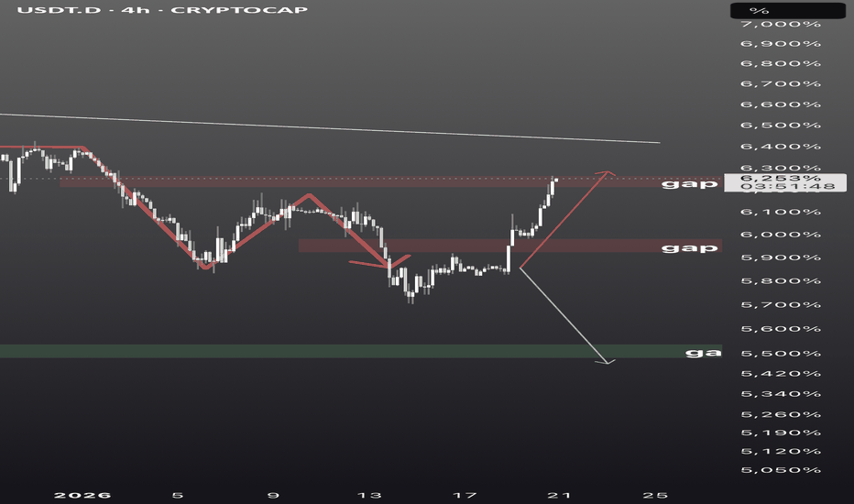Screen dimensions: 854x504
Task: Click the current price tag 6,253%
Action: (783, 178)
